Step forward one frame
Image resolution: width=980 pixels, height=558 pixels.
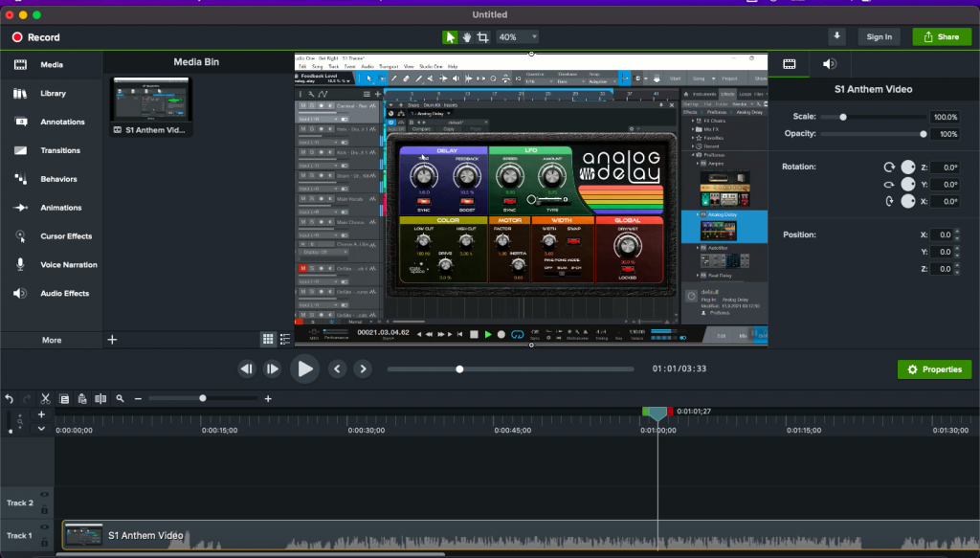pyautogui.click(x=273, y=368)
